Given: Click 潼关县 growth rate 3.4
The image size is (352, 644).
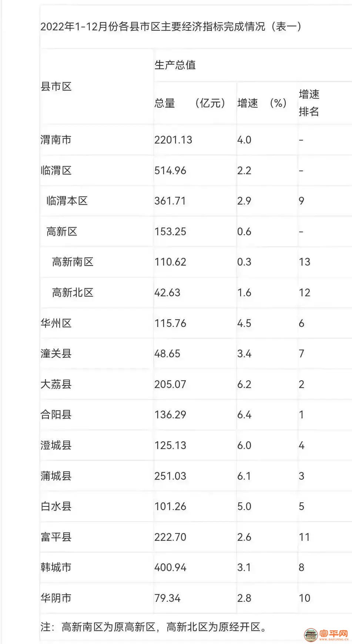Looking at the screenshot, I should coord(244,354).
